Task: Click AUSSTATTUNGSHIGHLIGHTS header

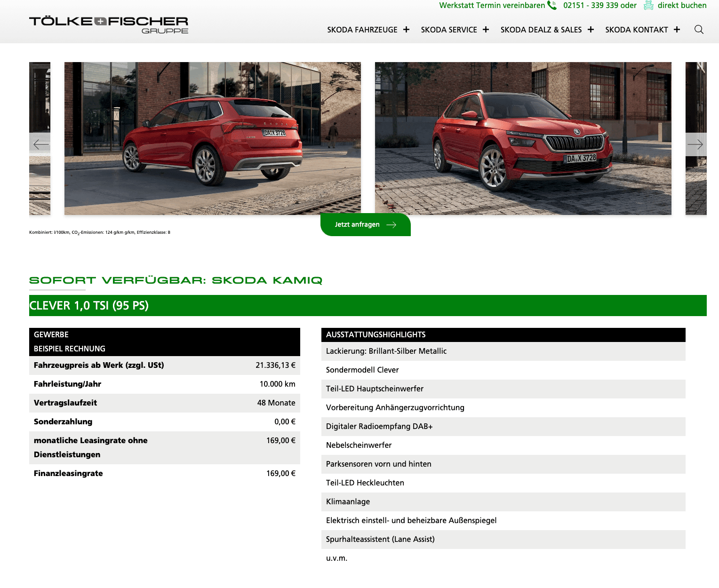Action: [x=503, y=335]
